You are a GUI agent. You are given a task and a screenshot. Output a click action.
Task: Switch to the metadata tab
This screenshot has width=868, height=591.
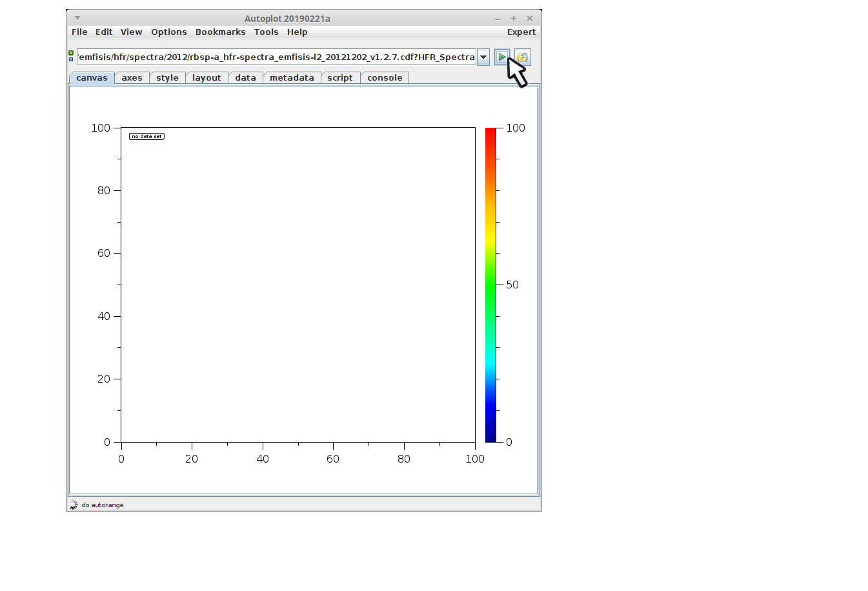[292, 78]
